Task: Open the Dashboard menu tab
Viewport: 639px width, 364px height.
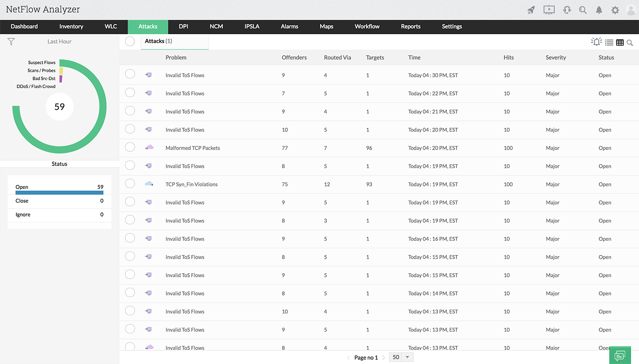Action: pos(24,26)
